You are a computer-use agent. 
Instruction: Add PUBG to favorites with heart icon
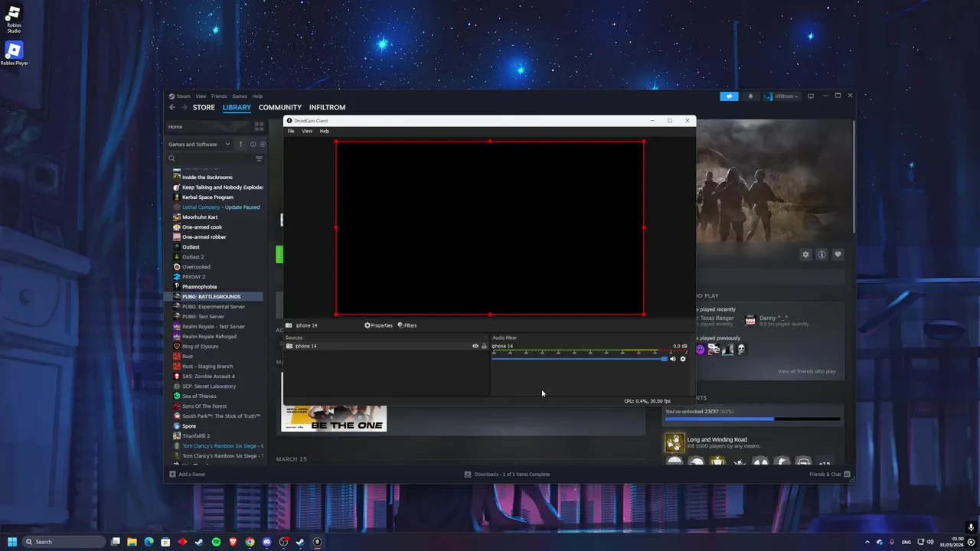pyautogui.click(x=838, y=254)
